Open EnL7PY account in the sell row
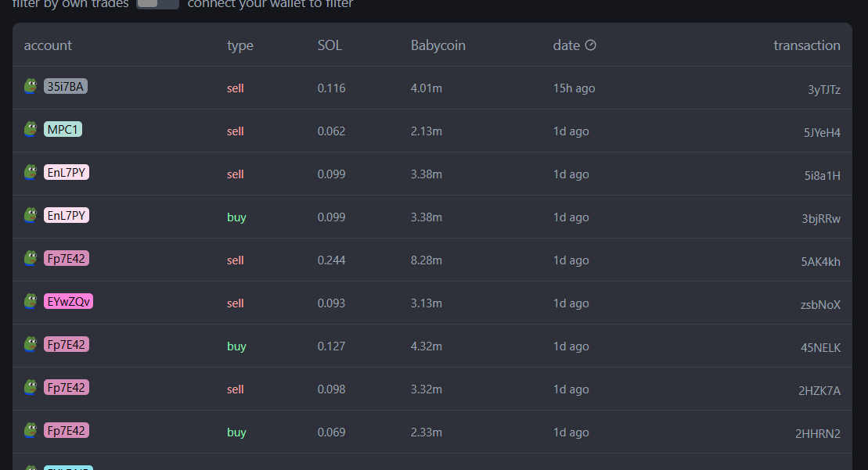 click(67, 173)
